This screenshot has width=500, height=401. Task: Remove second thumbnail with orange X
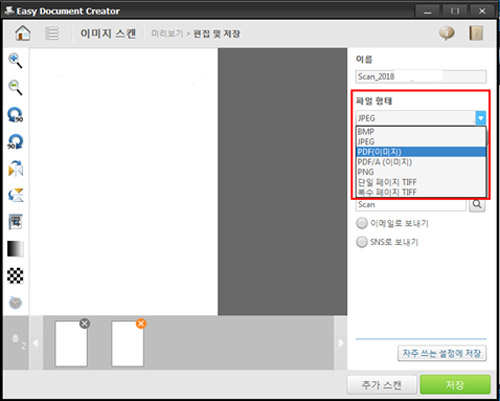click(141, 323)
